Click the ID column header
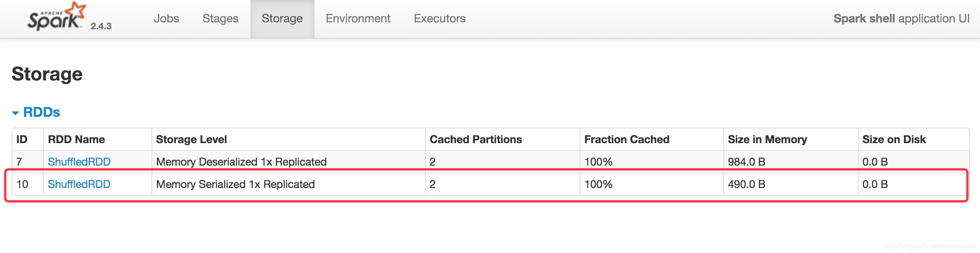 point(22,139)
